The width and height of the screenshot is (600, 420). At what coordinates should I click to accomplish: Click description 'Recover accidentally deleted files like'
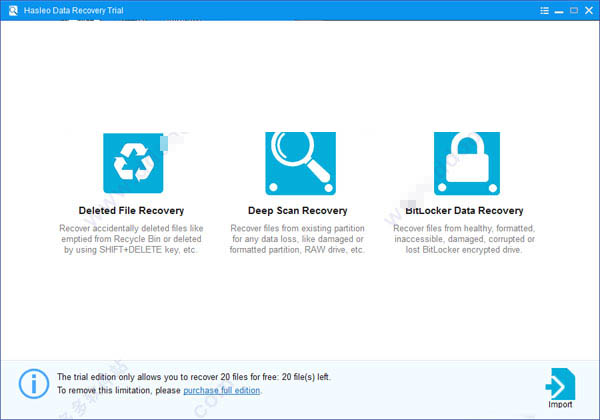click(x=131, y=228)
